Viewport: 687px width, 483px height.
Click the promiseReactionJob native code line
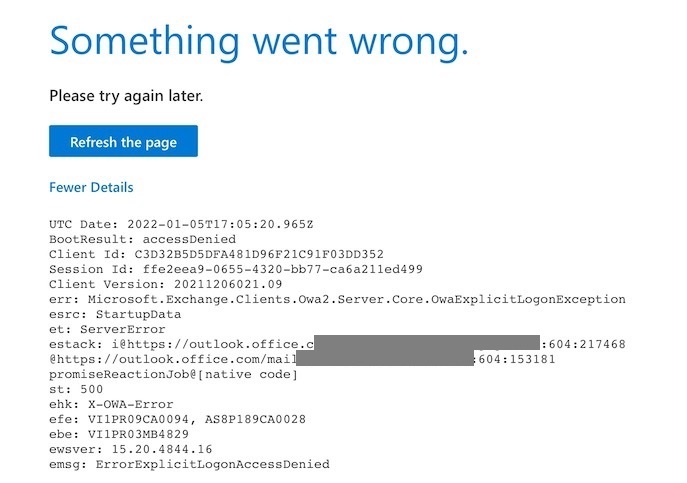tap(174, 374)
